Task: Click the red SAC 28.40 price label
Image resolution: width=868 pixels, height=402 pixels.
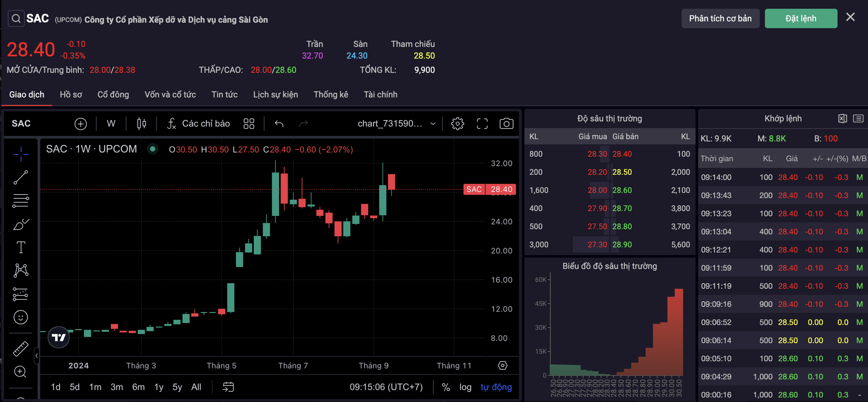Action: pos(490,189)
